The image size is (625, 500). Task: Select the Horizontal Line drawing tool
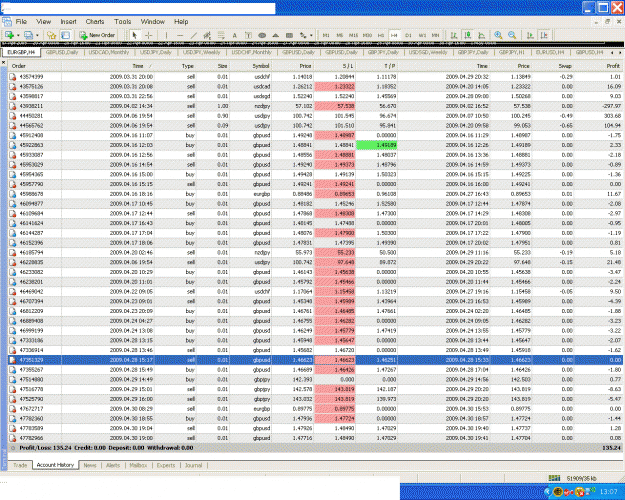tap(180, 35)
